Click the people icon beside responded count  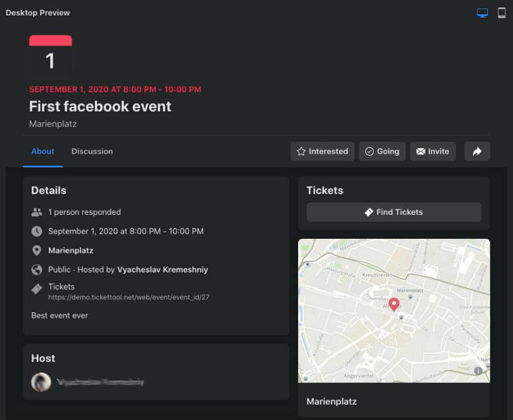coord(36,213)
